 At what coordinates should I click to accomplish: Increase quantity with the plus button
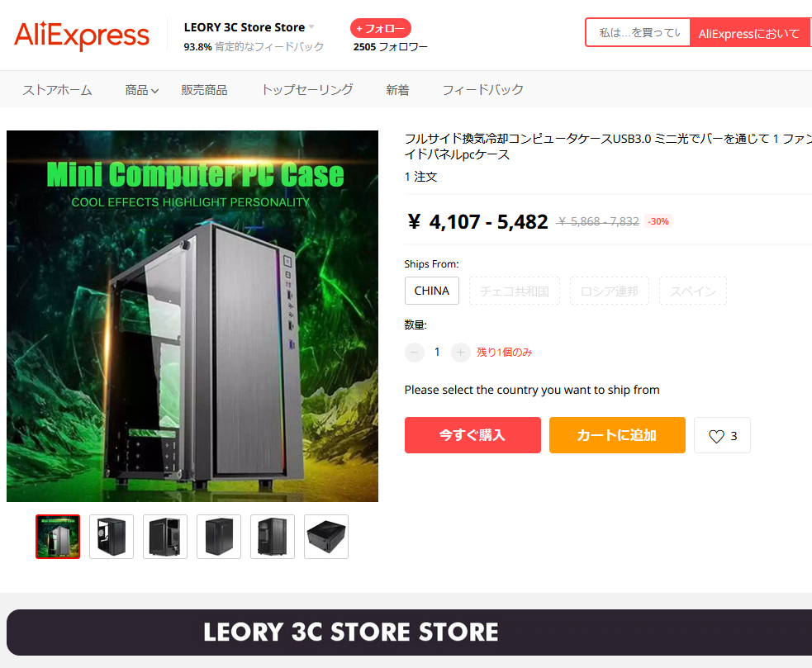coord(460,352)
